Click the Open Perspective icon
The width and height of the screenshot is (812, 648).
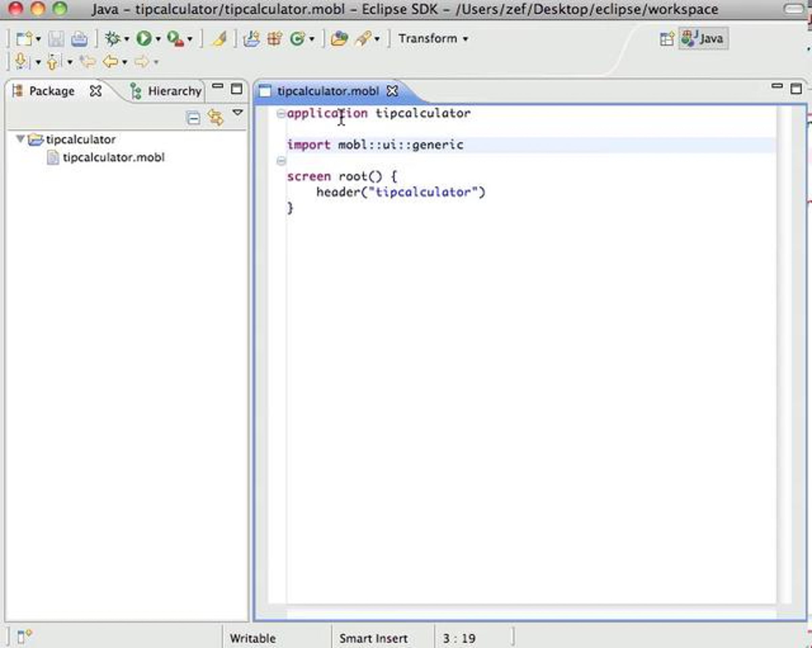click(667, 39)
